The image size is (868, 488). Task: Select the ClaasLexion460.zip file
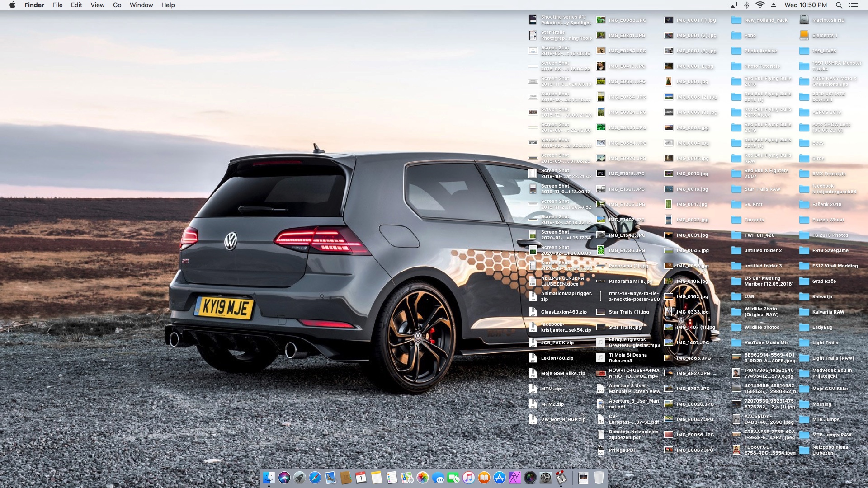[558, 312]
